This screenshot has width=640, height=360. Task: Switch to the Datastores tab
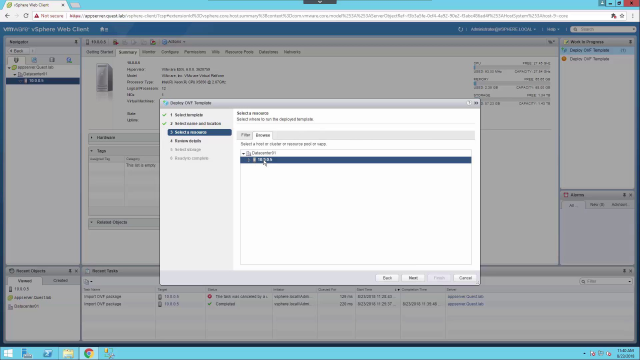coord(268,52)
